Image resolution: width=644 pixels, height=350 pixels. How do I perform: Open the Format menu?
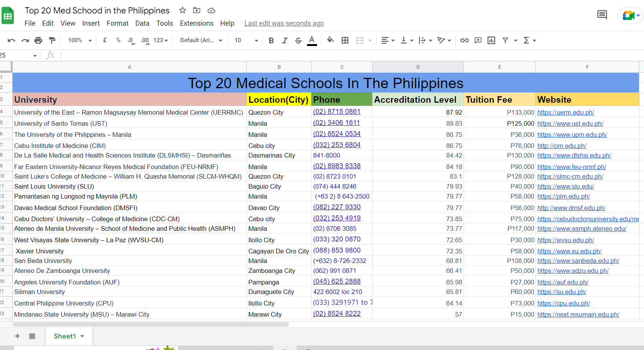point(117,23)
